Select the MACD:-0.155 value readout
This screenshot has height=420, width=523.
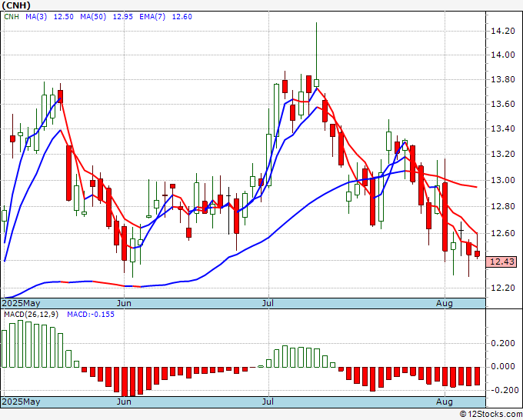[x=90, y=314]
